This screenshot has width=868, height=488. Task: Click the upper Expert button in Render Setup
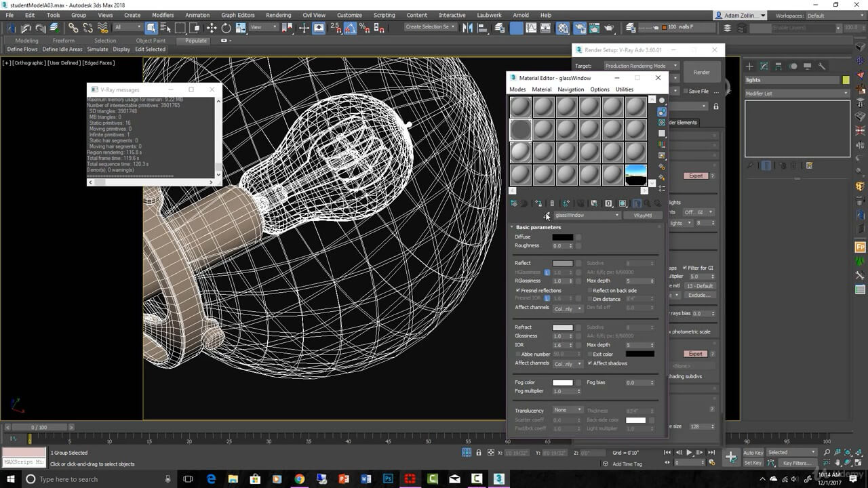pyautogui.click(x=696, y=176)
